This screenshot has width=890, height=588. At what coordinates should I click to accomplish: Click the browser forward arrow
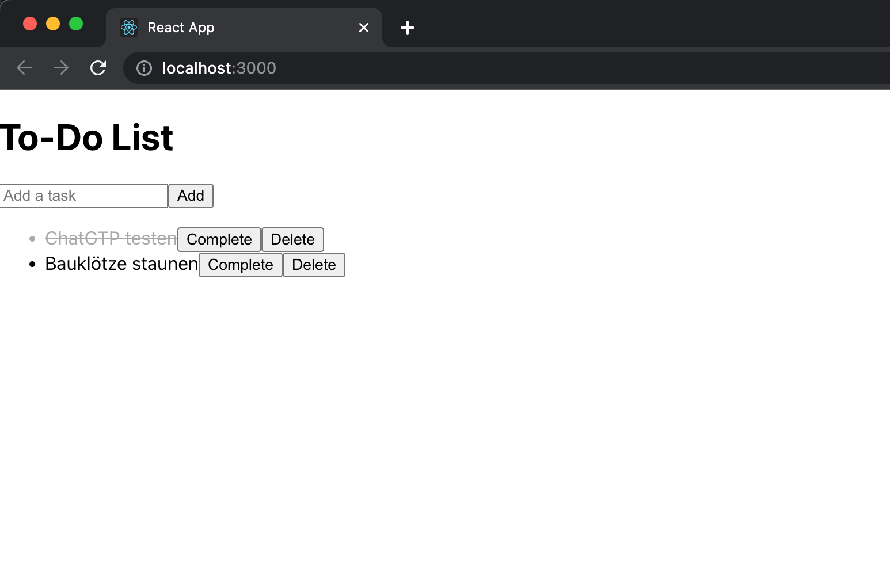(61, 68)
